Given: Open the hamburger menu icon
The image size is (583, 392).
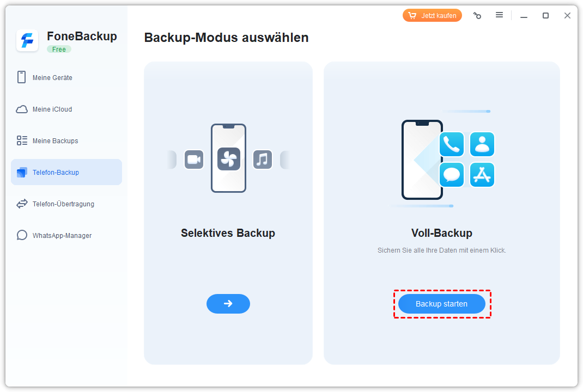Looking at the screenshot, I should point(499,15).
